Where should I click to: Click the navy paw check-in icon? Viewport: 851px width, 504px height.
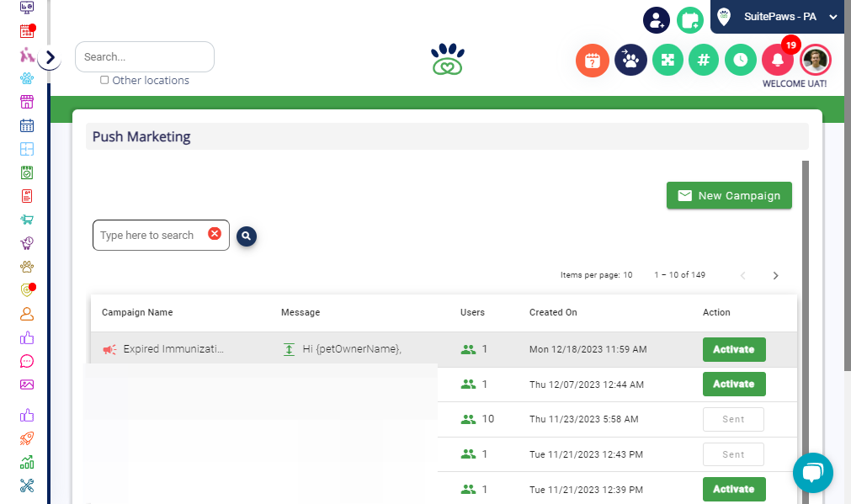[630, 60]
